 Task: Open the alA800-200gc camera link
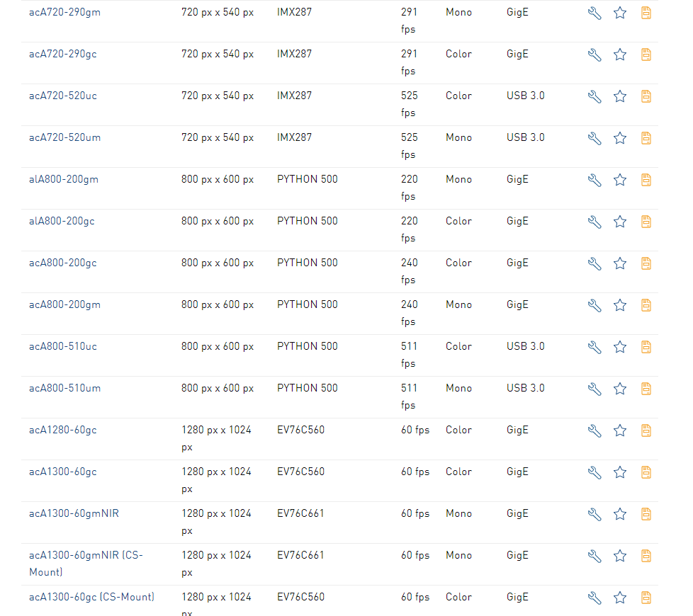[62, 221]
